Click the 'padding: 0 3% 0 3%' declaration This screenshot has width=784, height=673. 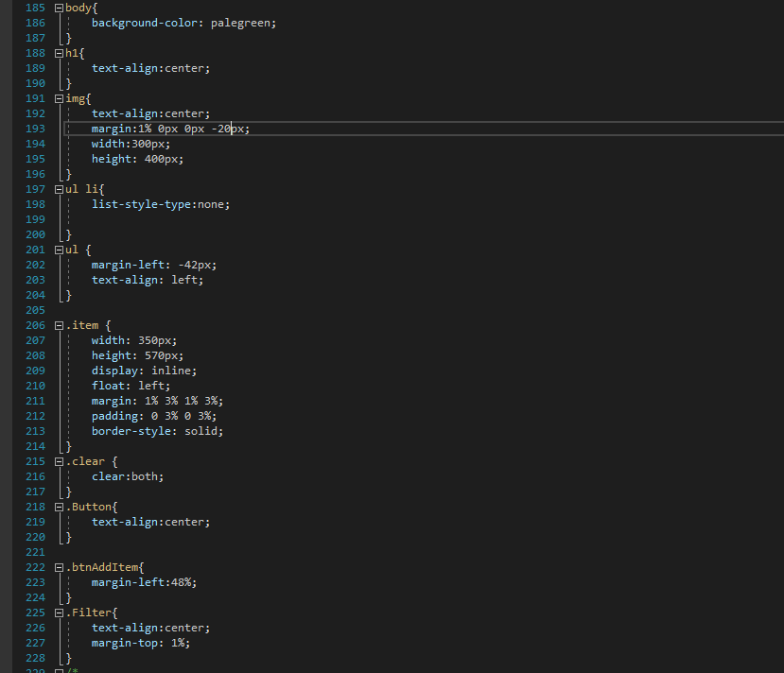(x=151, y=416)
